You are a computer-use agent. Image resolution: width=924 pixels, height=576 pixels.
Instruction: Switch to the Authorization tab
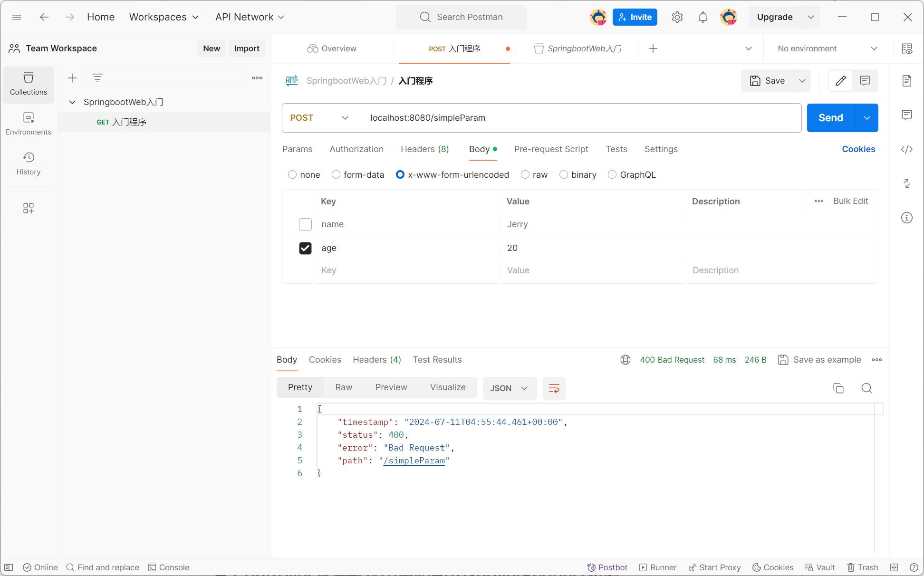(356, 149)
